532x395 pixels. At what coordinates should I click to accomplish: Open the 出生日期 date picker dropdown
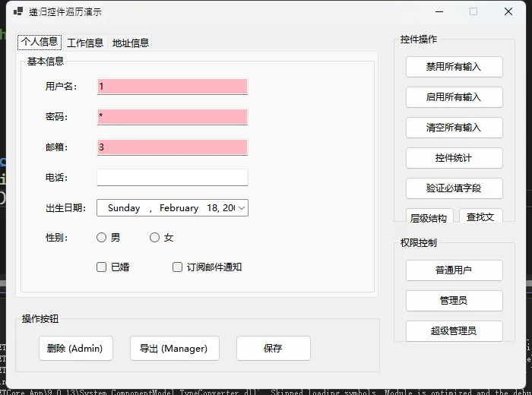242,208
